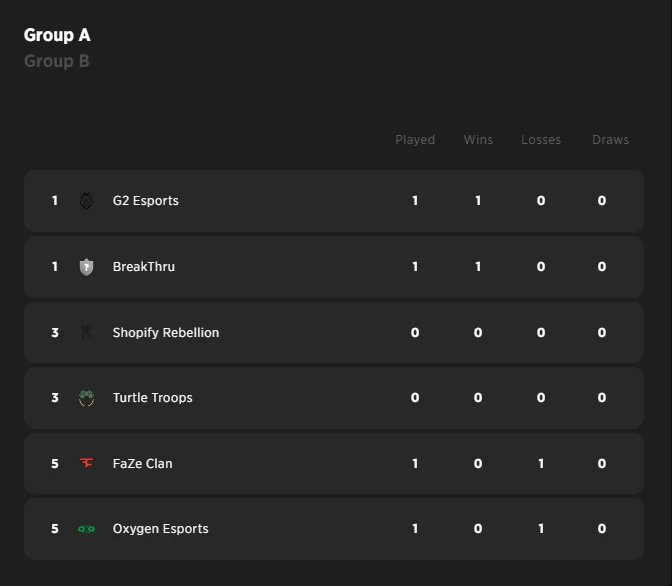This screenshot has height=586, width=672.
Task: Click Oxygen Esports wins value
Action: point(478,529)
